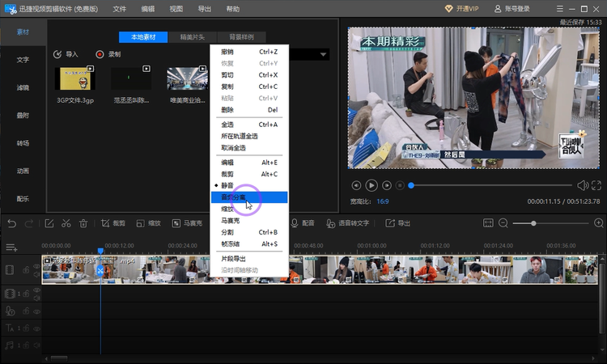This screenshot has width=607, height=364.
Task: Click the next-frame playback button
Action: (x=386, y=185)
